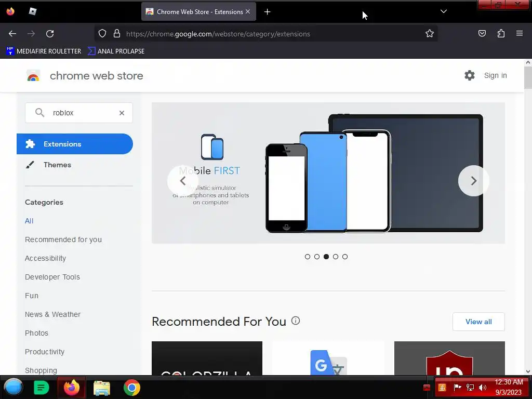Close the Chrome Web Store tab
Viewport: 532px width, 399px height.
[248, 11]
